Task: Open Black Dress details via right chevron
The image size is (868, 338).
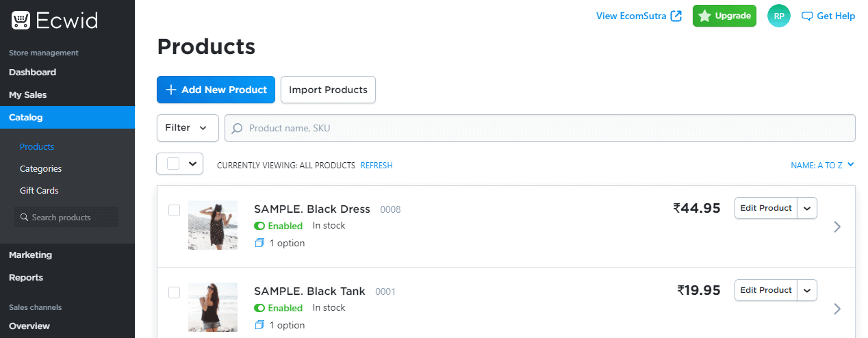Action: point(837,227)
